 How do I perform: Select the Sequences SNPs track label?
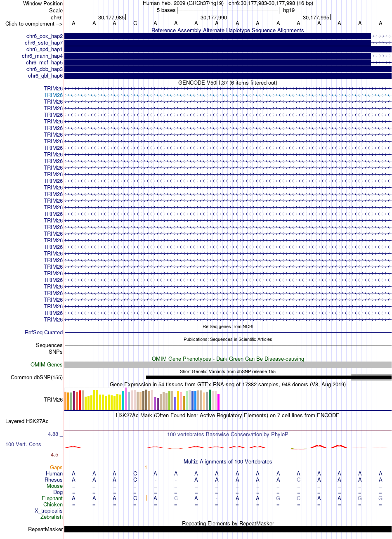point(49,348)
